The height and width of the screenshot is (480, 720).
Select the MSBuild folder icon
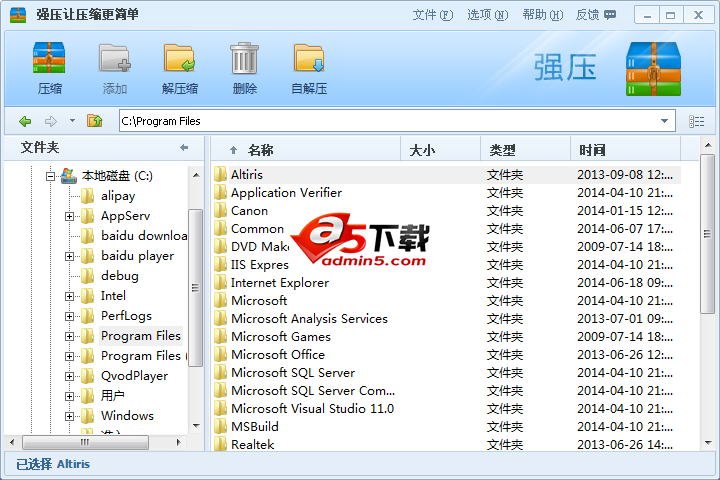[220, 427]
